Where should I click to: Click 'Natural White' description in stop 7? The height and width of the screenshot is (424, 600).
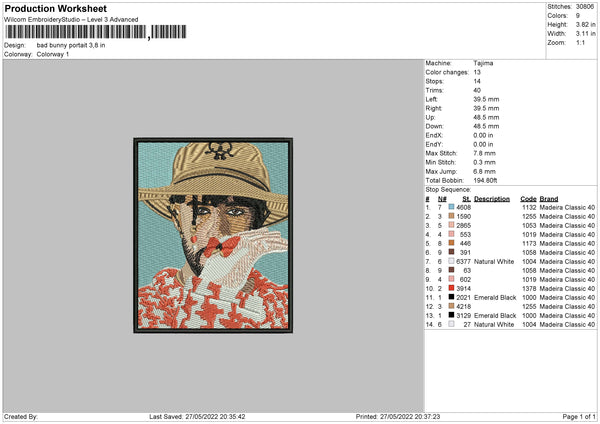click(494, 262)
